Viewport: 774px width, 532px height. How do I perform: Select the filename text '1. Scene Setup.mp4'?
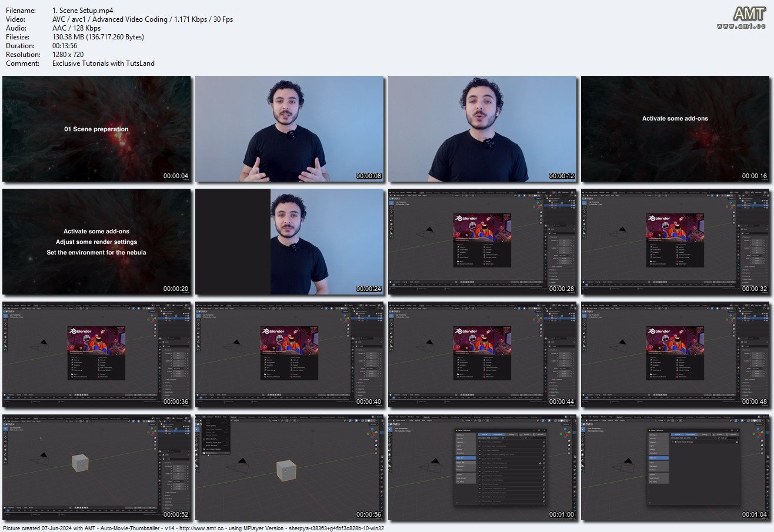[82, 11]
